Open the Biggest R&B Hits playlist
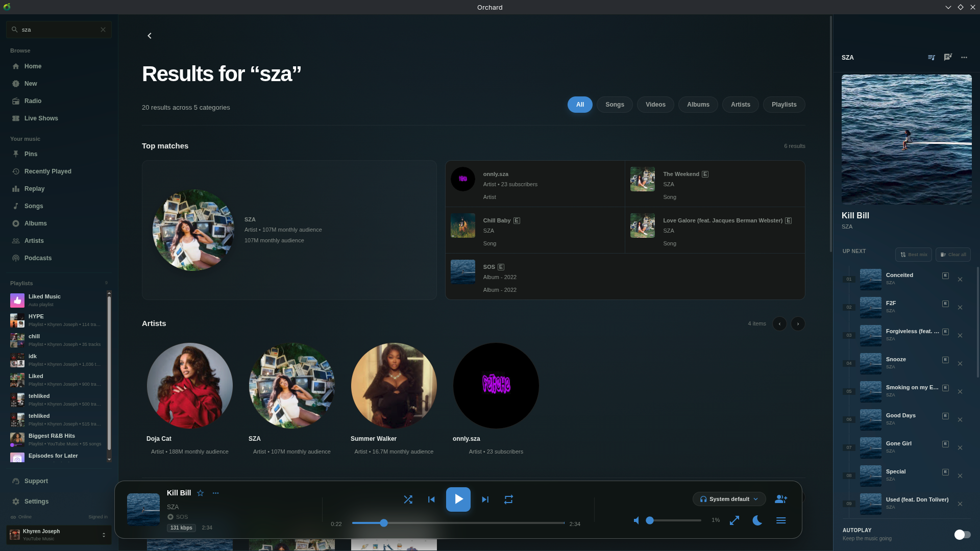 point(57,440)
